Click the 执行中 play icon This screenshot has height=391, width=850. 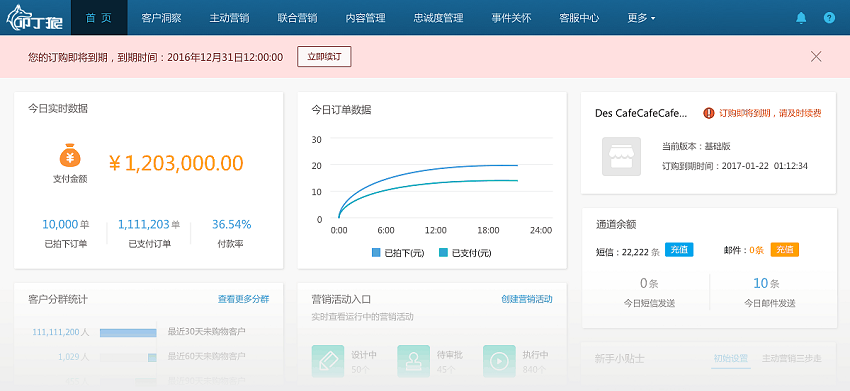pyautogui.click(x=499, y=361)
